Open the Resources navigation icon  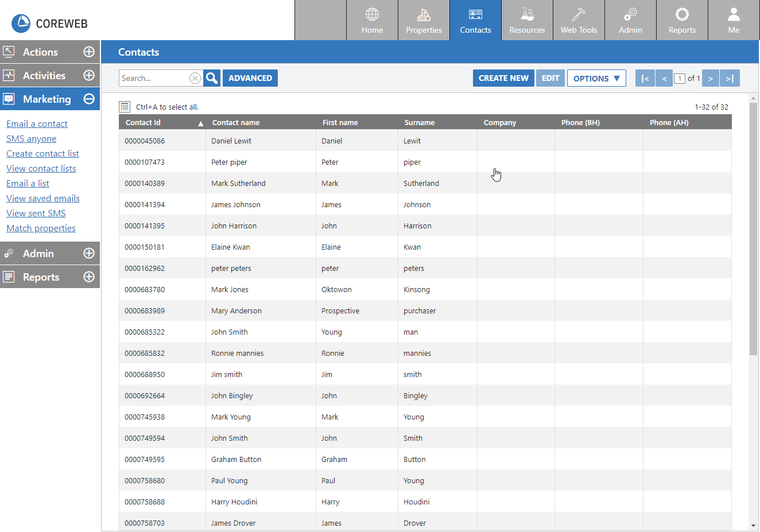point(527,21)
